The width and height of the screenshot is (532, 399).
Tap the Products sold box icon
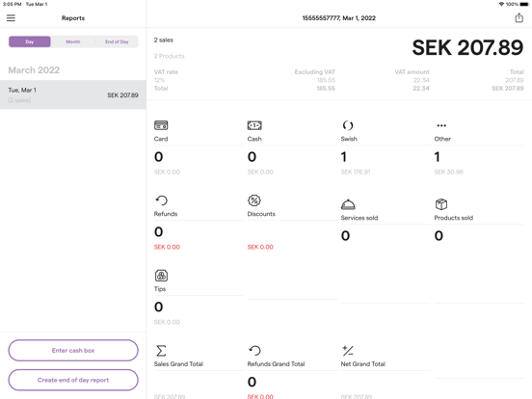click(441, 204)
